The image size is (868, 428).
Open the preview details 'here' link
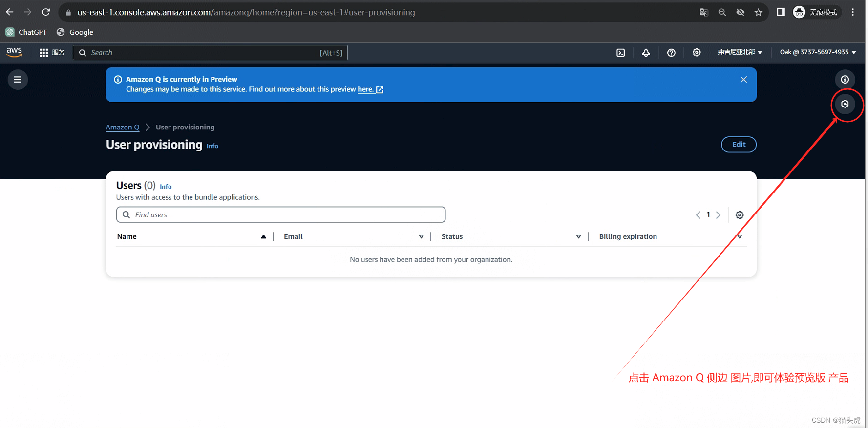pos(370,89)
